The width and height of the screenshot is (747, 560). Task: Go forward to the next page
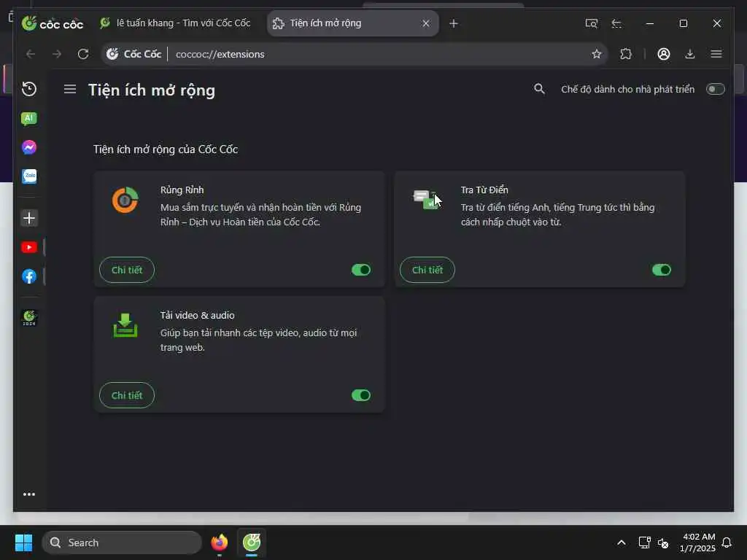(57, 54)
